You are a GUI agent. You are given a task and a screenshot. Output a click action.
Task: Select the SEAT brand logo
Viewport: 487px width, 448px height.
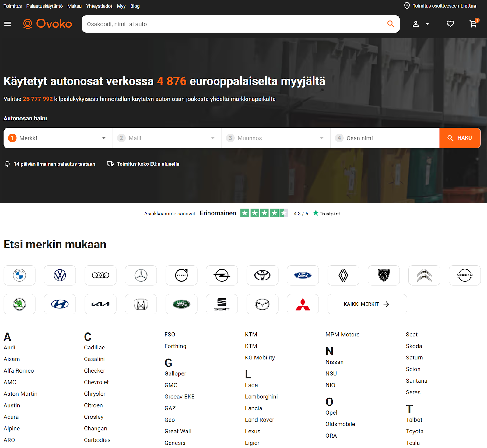coord(222,304)
